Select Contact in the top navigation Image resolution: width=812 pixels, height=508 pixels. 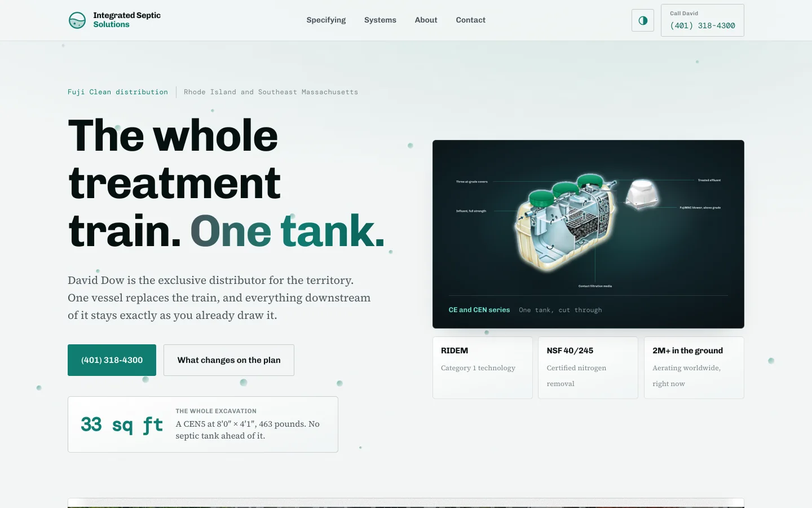pos(470,20)
